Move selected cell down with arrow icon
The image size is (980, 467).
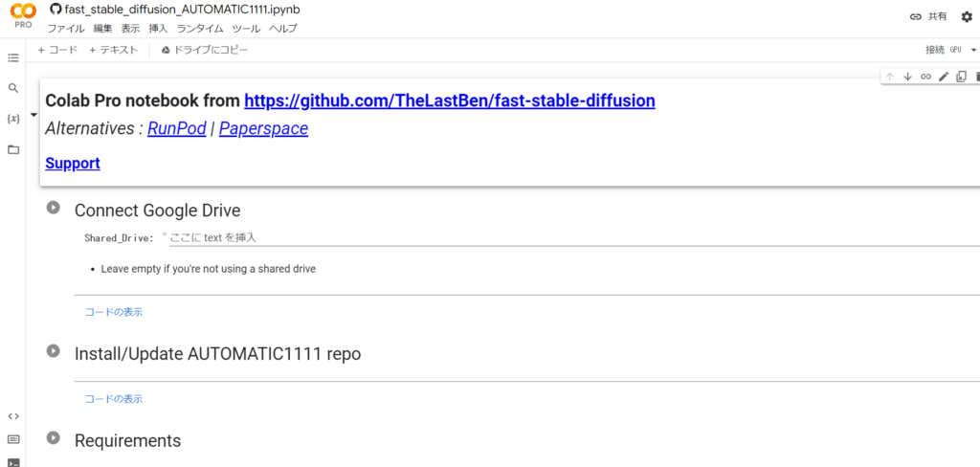click(x=907, y=77)
